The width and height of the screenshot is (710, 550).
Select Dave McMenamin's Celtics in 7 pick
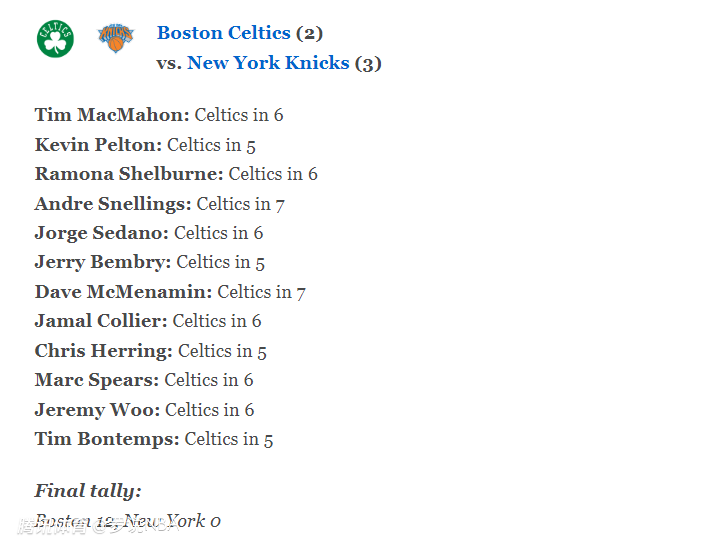point(170,292)
